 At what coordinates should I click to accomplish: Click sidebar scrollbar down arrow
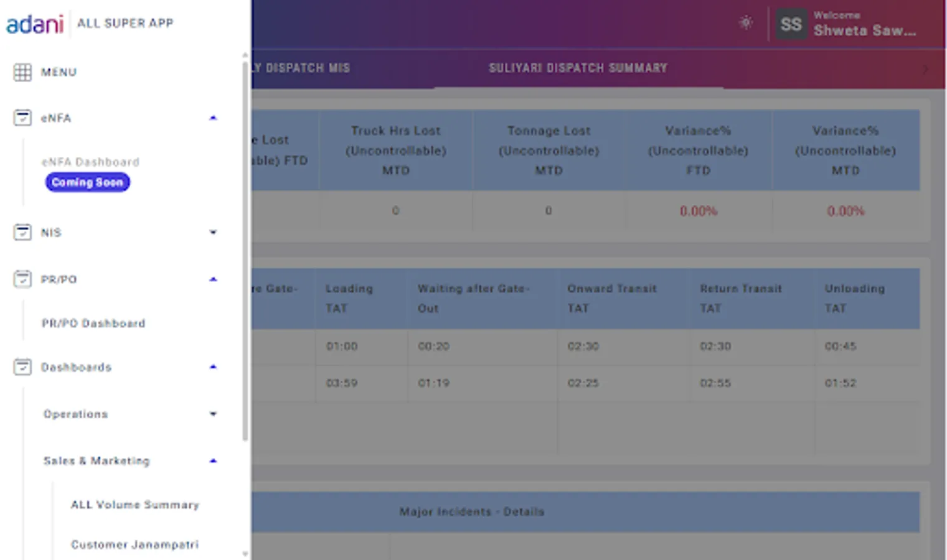pyautogui.click(x=245, y=553)
